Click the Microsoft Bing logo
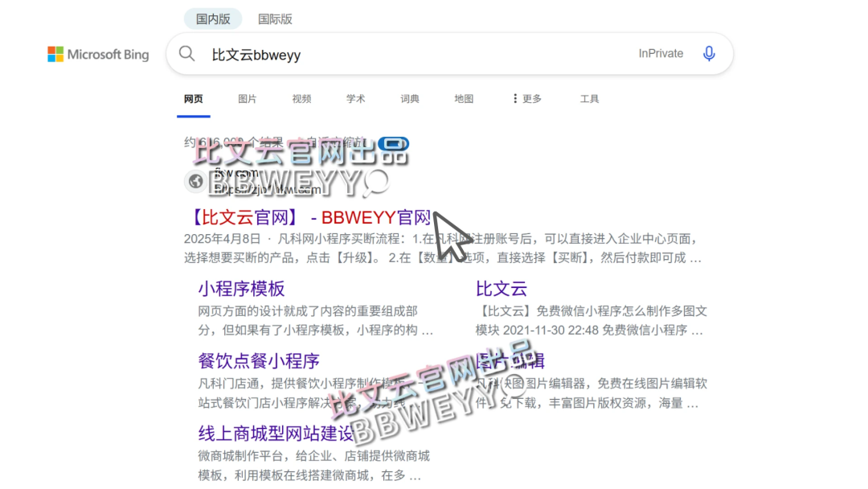The height and width of the screenshot is (489, 868). (x=98, y=54)
